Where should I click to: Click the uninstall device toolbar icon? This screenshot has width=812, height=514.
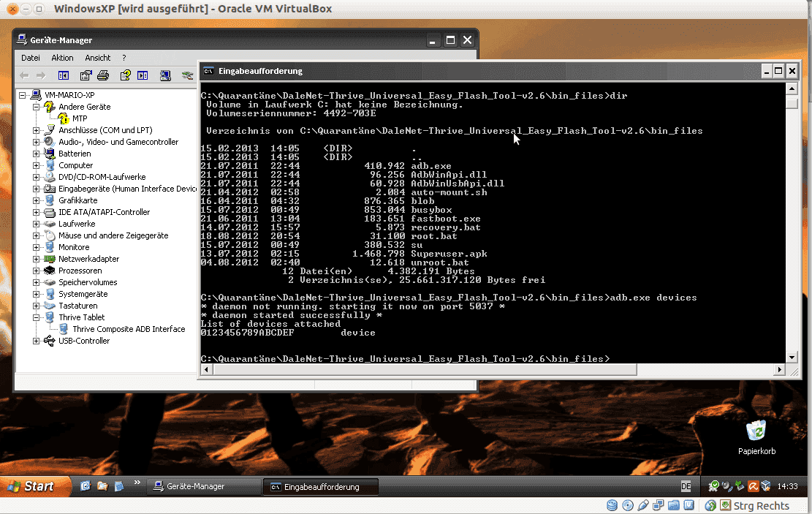(187, 75)
